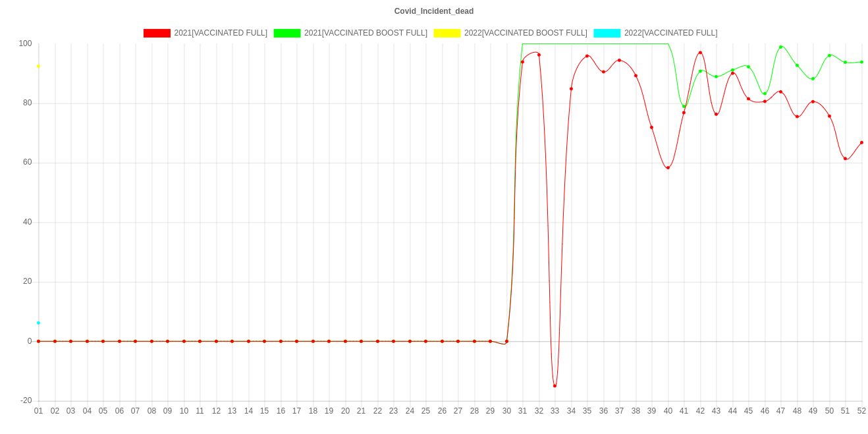Click the red zero-value point at week 15

pyautogui.click(x=264, y=341)
